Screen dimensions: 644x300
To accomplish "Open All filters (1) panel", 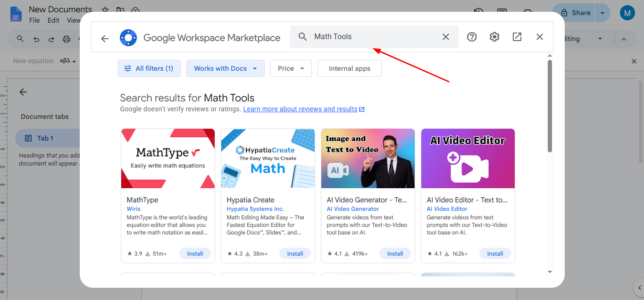I will [149, 68].
